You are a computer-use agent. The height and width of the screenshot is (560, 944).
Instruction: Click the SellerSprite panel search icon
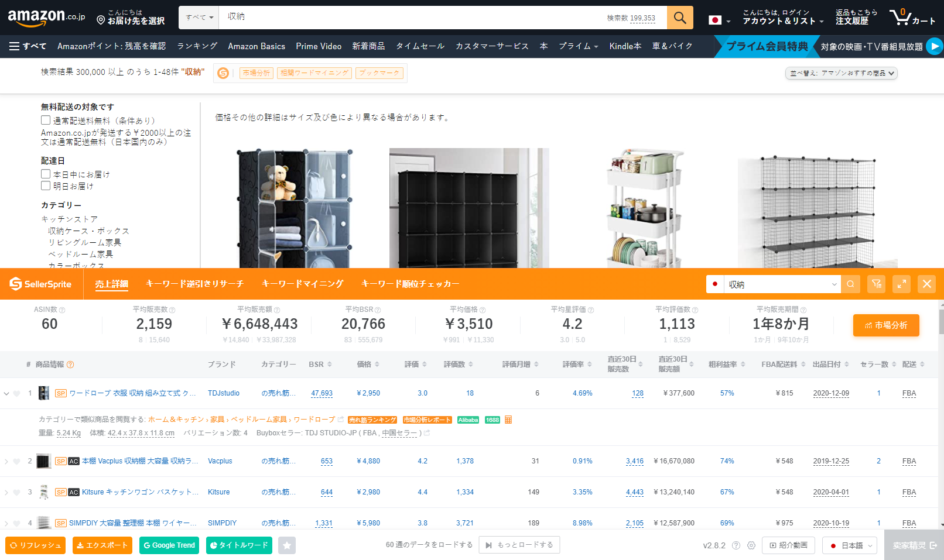[x=850, y=284]
